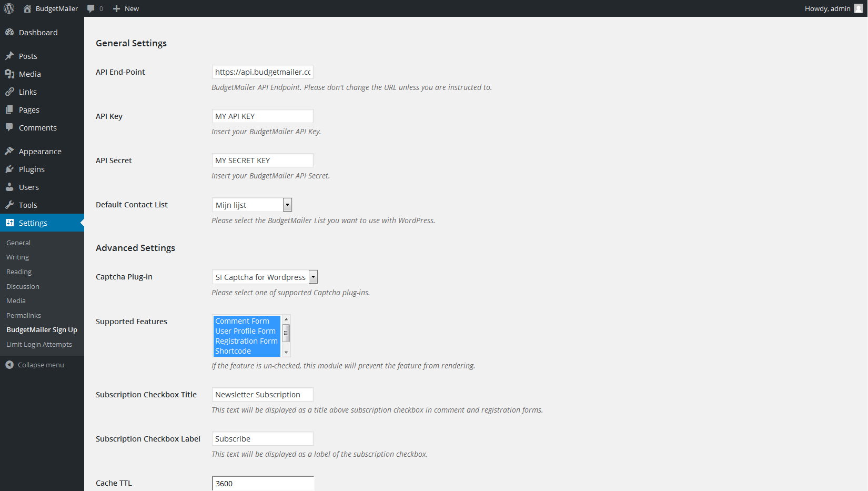The width and height of the screenshot is (868, 491).
Task: Open BudgetMailer Sign Up settings page
Action: (x=42, y=329)
